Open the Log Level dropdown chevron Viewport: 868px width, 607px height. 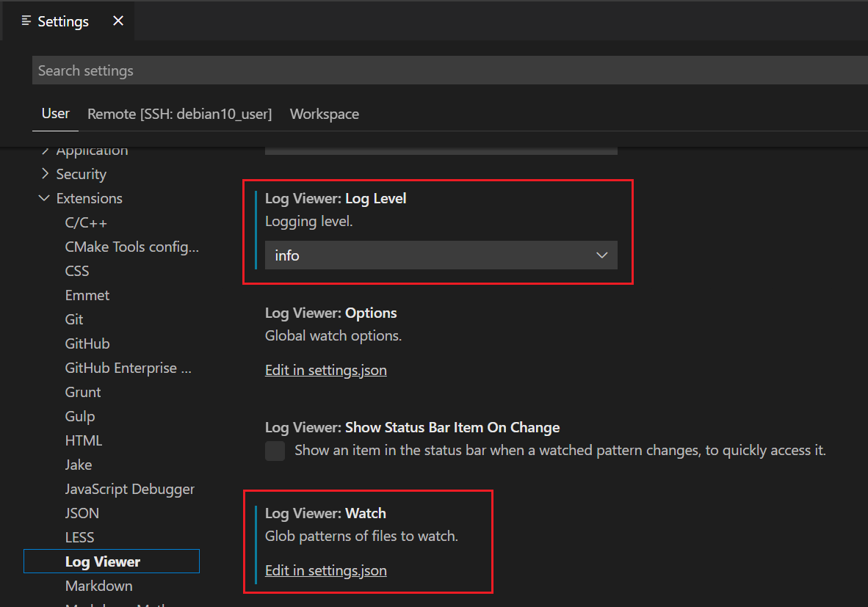tap(602, 255)
